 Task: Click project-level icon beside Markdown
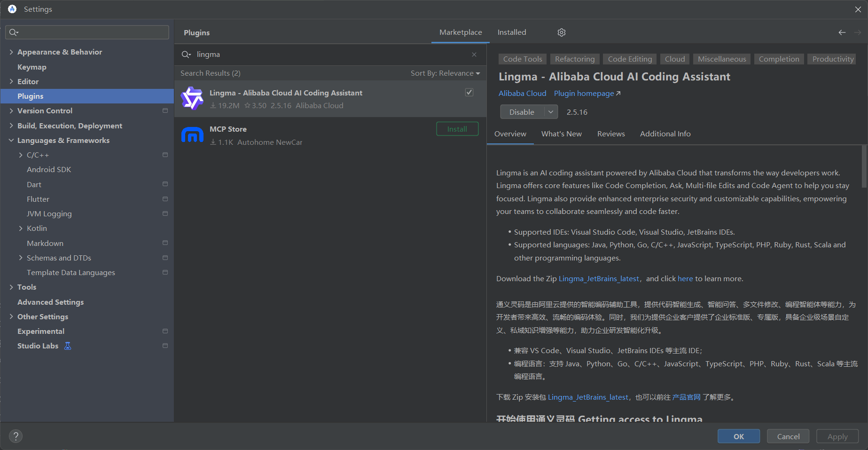165,243
